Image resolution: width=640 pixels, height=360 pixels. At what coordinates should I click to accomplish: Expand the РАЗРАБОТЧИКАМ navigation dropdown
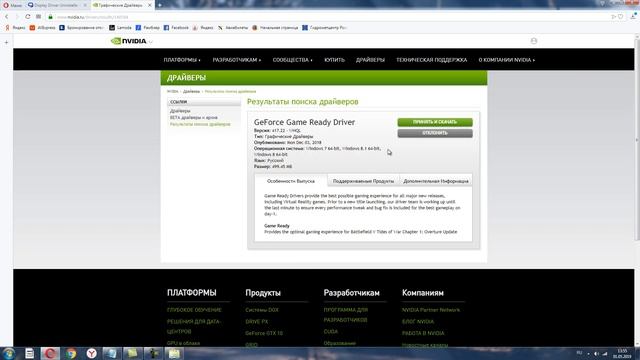[x=237, y=60]
